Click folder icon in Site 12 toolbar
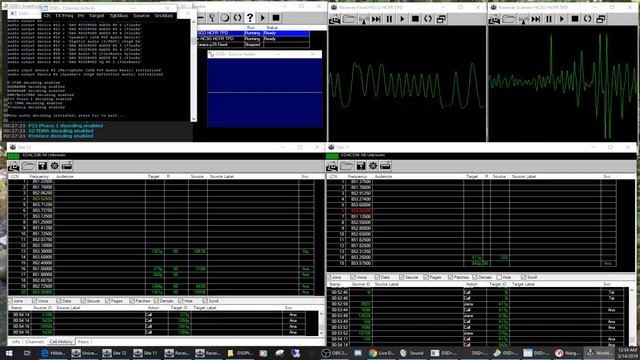 pos(28,166)
